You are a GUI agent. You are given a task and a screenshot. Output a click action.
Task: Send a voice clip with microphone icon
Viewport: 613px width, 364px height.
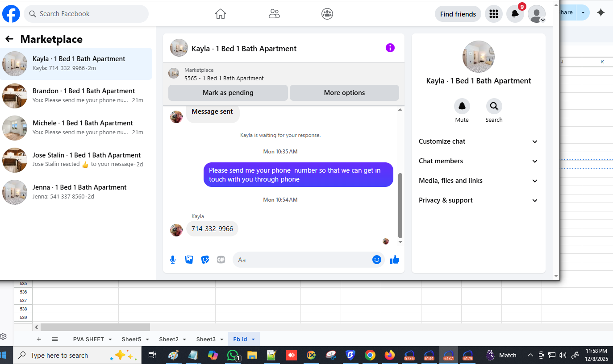[x=173, y=260]
